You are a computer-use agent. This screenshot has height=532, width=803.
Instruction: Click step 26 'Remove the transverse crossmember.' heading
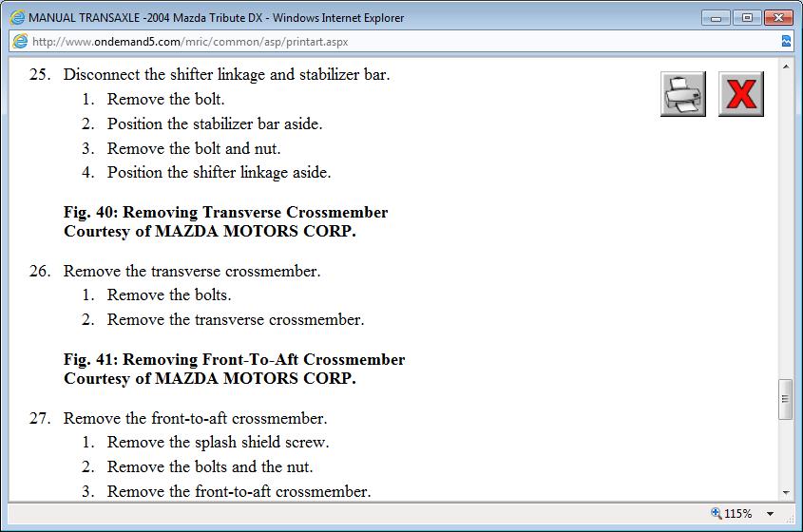pyautogui.click(x=192, y=271)
